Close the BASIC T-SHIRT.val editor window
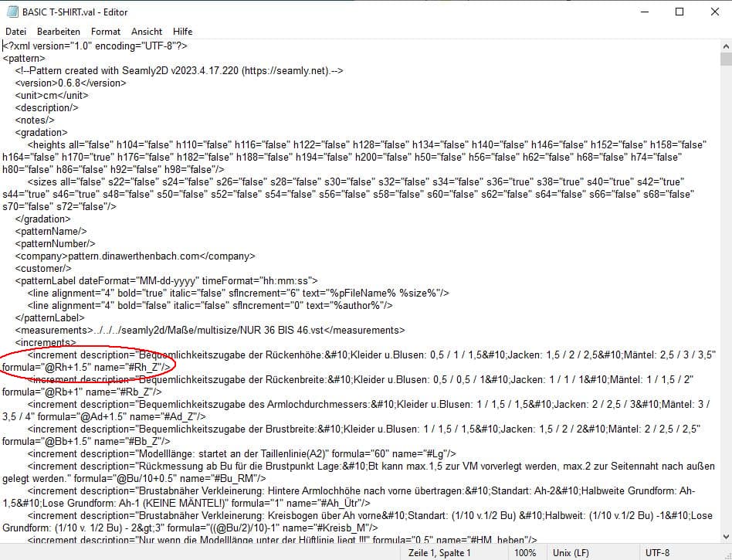732x560 pixels. (x=714, y=12)
